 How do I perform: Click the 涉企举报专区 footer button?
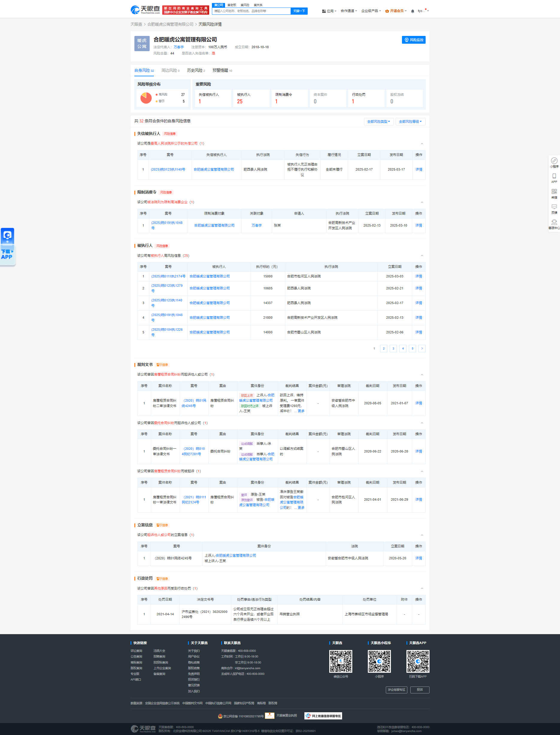pyautogui.click(x=396, y=690)
